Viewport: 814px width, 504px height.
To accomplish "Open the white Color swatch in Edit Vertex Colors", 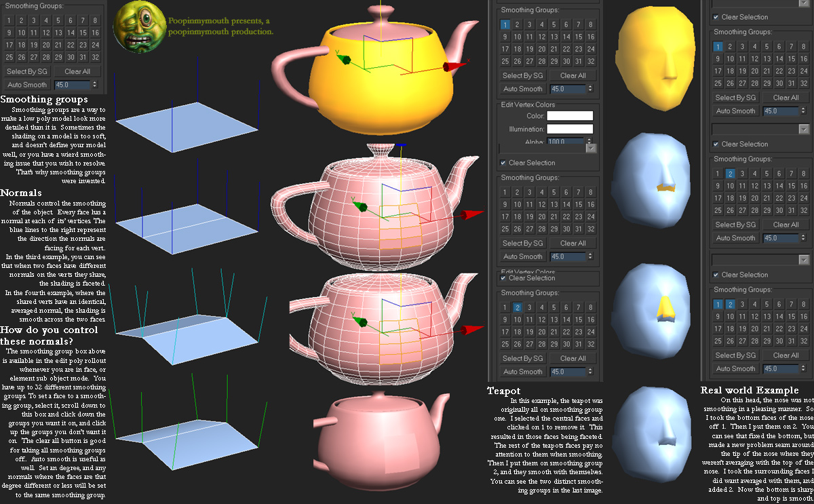I will (570, 116).
